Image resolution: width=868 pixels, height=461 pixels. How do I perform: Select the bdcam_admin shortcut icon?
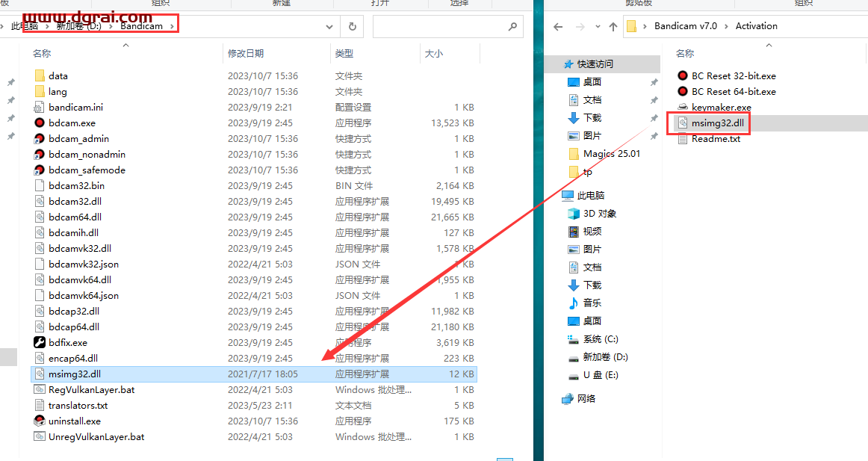point(40,138)
